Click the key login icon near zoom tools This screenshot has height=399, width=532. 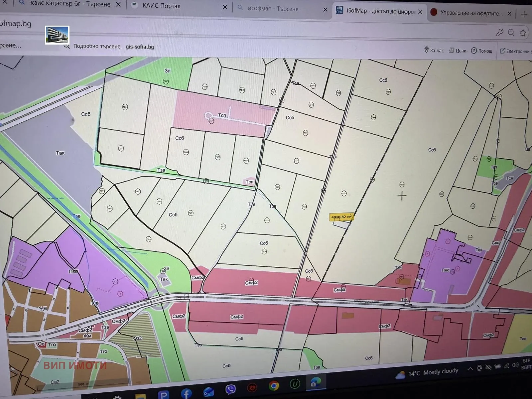point(499,32)
